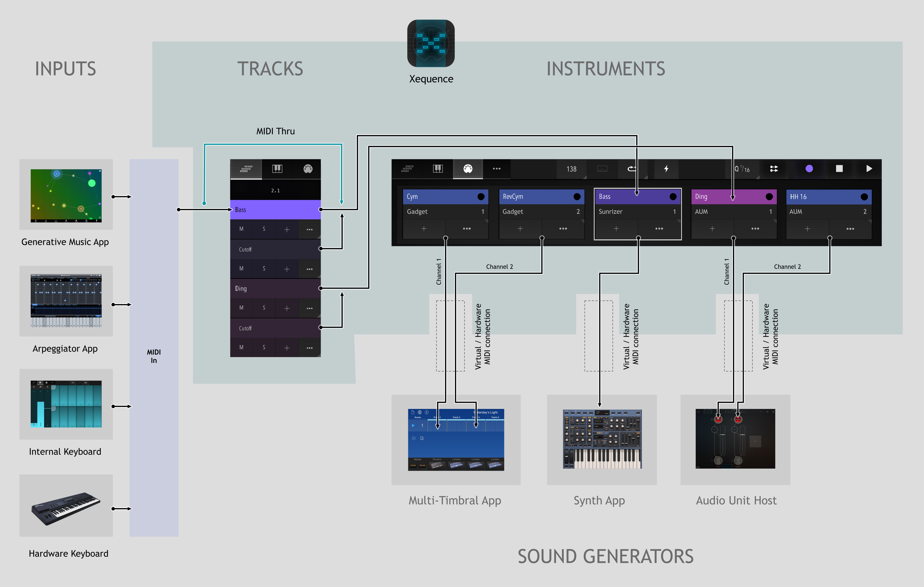The height and width of the screenshot is (587, 924).
Task: Click the 2.1 position display
Action: (276, 190)
